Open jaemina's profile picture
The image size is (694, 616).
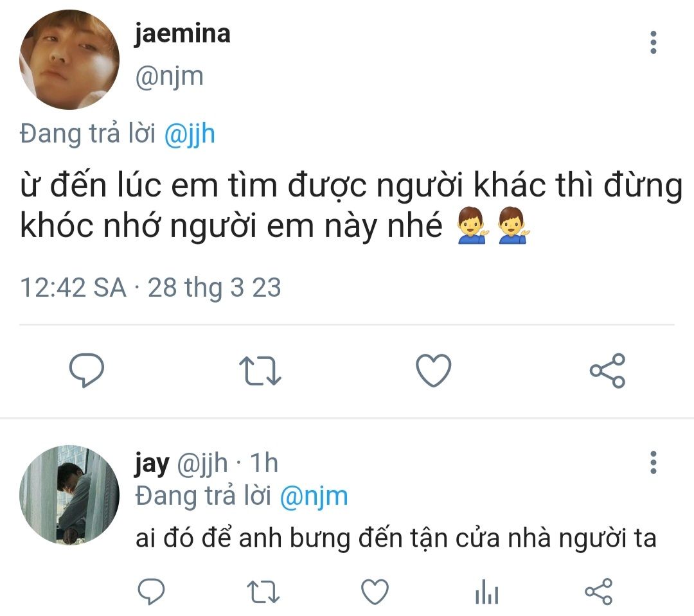69,60
